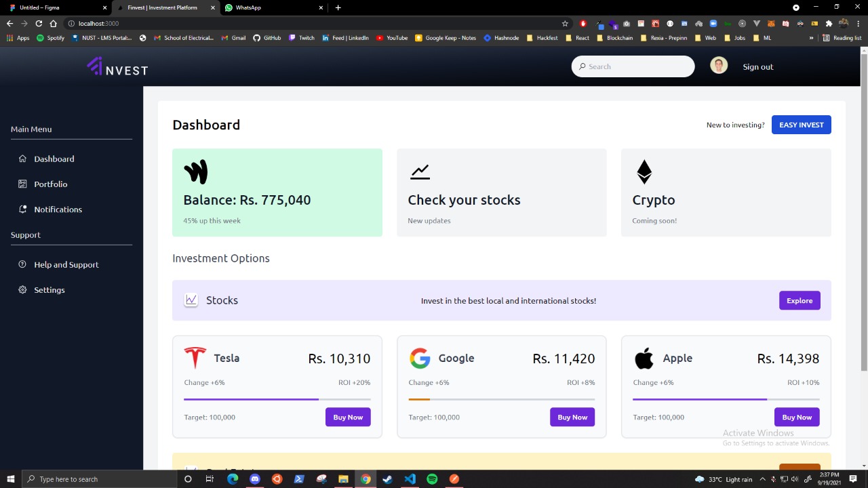Buy Google stock now
This screenshot has width=868, height=488.
click(572, 417)
